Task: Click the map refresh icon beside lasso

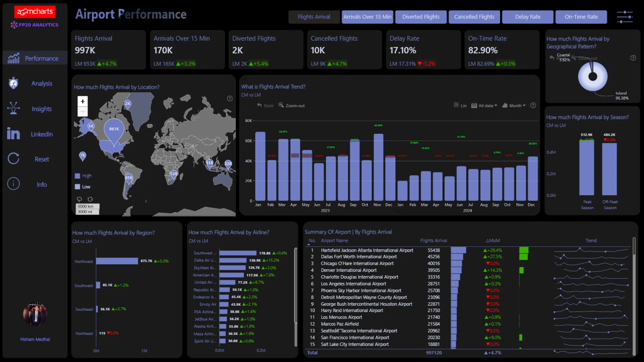Action: point(90,199)
